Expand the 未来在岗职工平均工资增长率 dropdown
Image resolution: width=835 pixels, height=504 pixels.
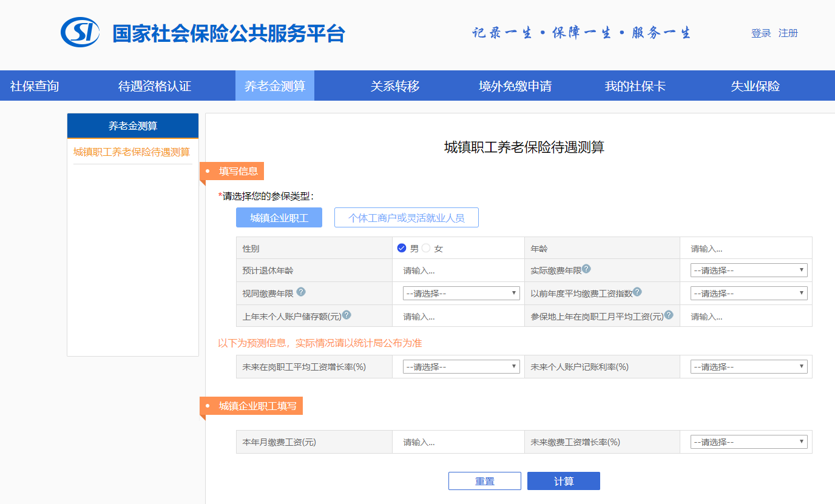(461, 366)
